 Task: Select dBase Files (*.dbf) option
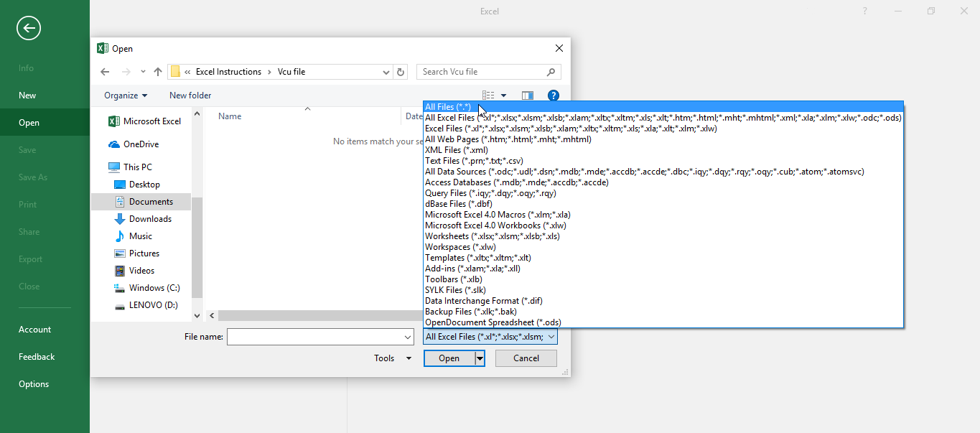663,204
